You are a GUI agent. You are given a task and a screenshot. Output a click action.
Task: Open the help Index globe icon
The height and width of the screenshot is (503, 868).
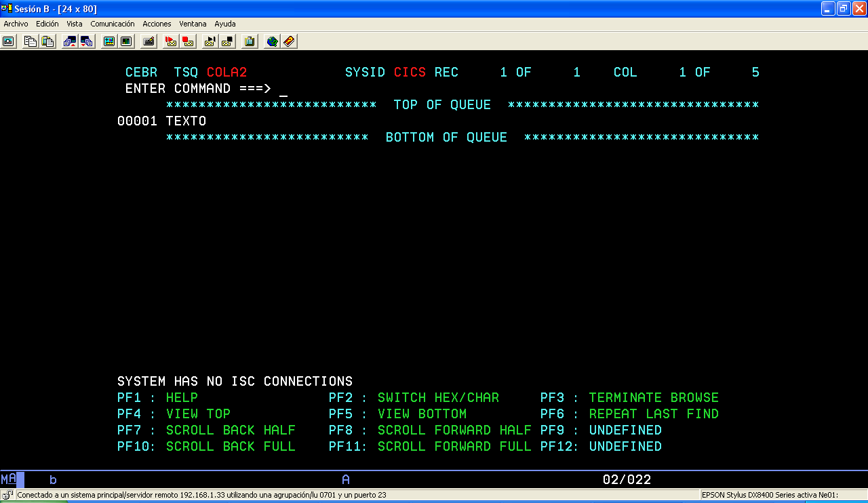pos(270,41)
